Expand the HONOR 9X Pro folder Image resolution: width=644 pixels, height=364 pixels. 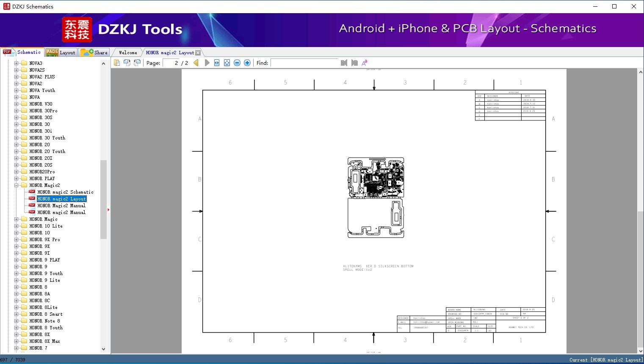click(17, 239)
